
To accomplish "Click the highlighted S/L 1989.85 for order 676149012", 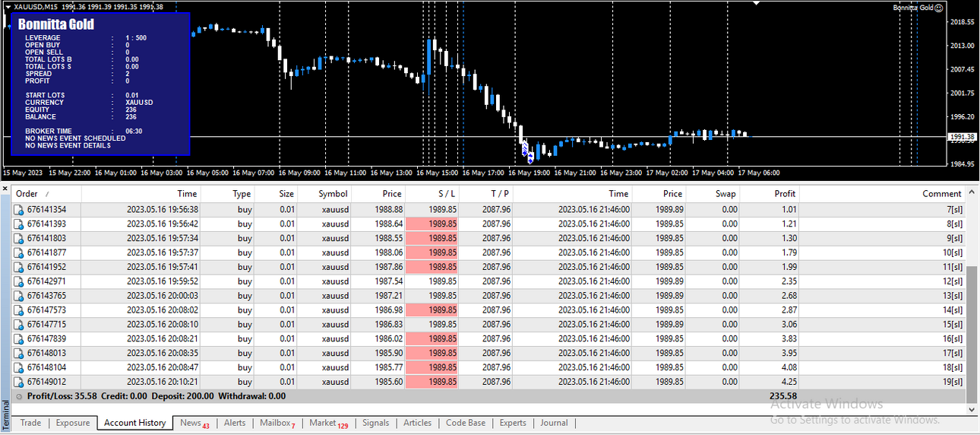I will point(432,382).
